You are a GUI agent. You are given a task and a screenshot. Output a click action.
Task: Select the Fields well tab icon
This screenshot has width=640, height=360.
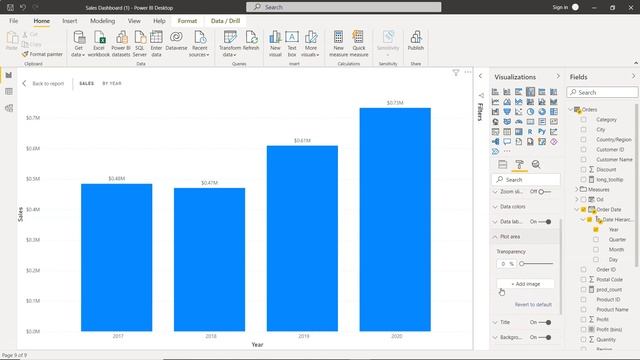502,164
